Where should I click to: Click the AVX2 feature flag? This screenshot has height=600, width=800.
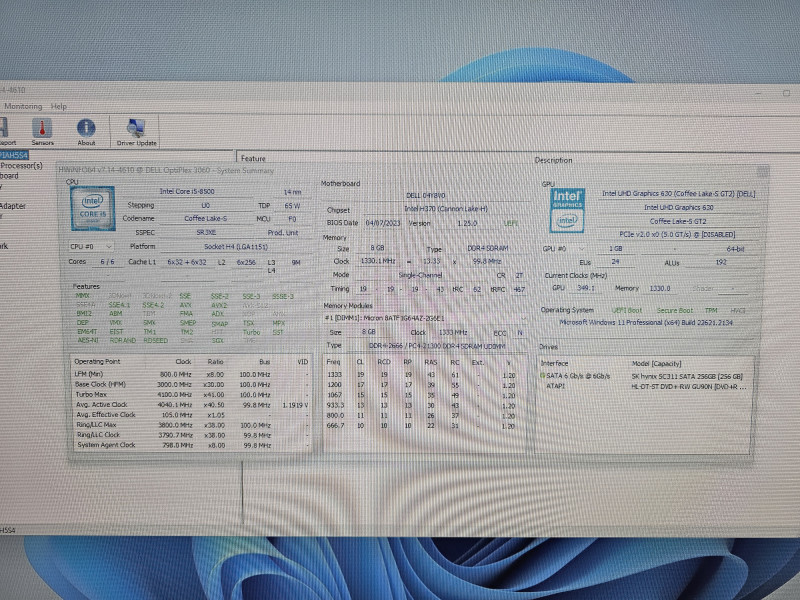point(219,305)
